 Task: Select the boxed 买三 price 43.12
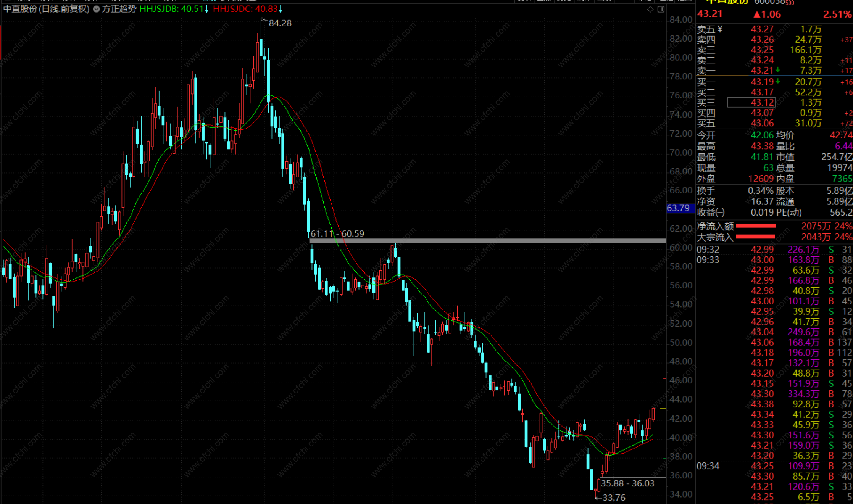pyautogui.click(x=751, y=103)
